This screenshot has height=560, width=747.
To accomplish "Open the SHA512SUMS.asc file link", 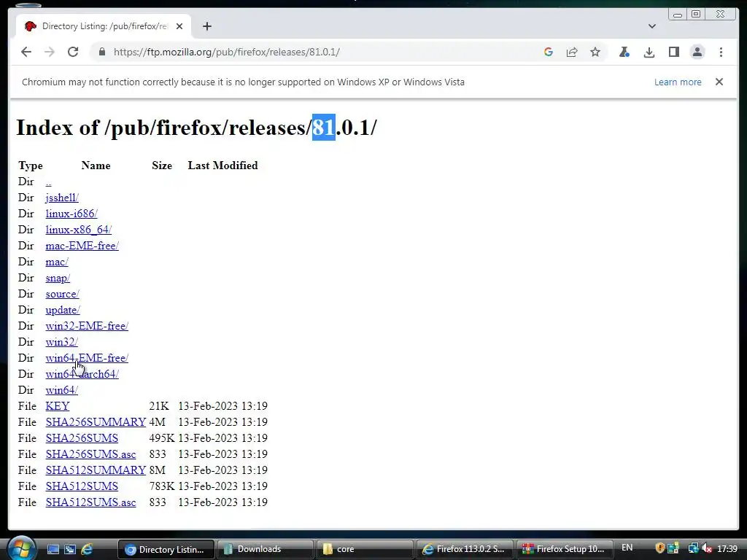I will 90,502.
